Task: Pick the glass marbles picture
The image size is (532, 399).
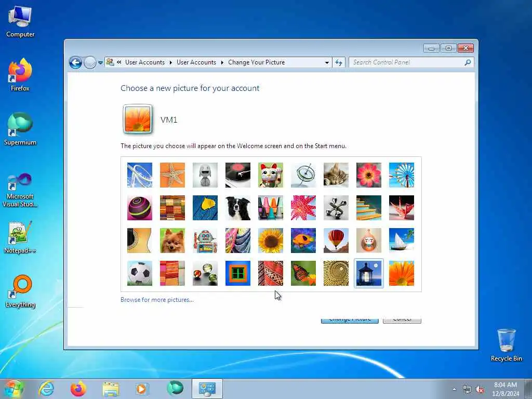Action: tap(205, 273)
